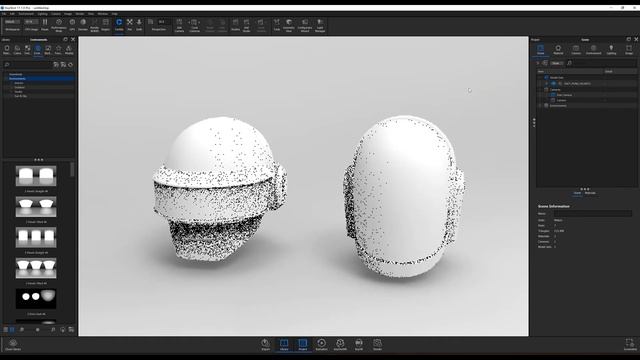Toggle GPU rendering mode

[x=72, y=24]
